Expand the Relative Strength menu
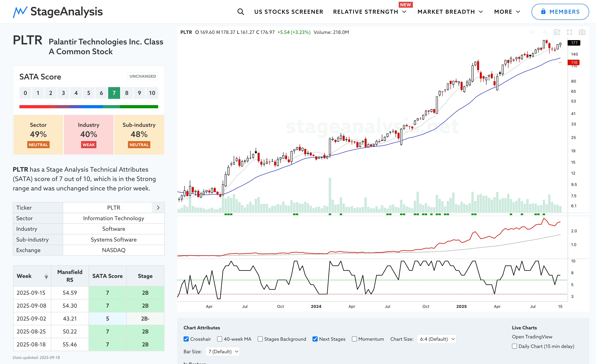The image size is (596, 364). (370, 12)
